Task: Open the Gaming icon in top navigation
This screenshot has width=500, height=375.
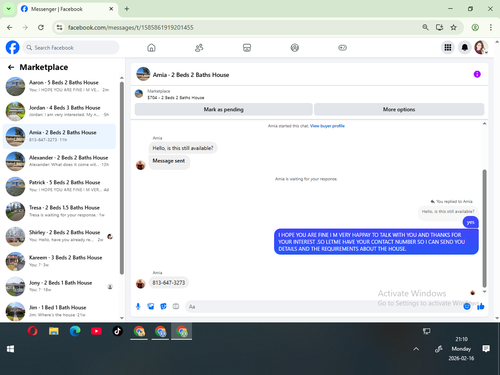Action: [342, 48]
